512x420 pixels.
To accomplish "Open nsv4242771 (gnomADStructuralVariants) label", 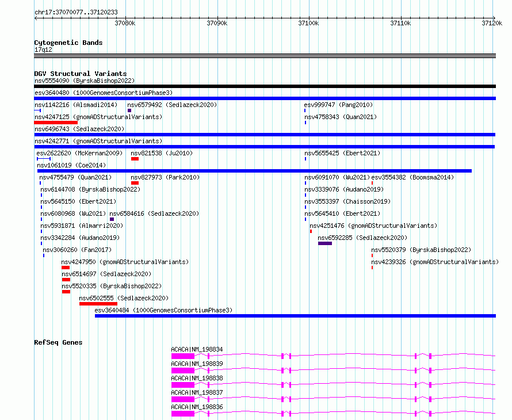I will pyautogui.click(x=98, y=141).
